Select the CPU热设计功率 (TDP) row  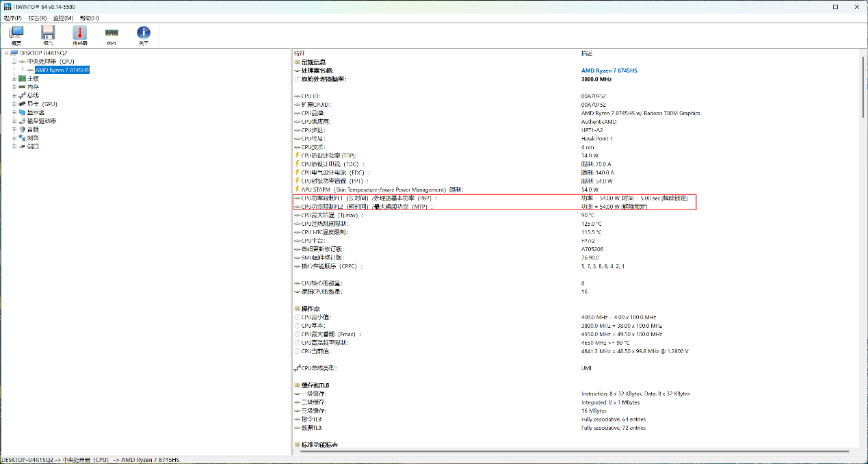click(328, 155)
